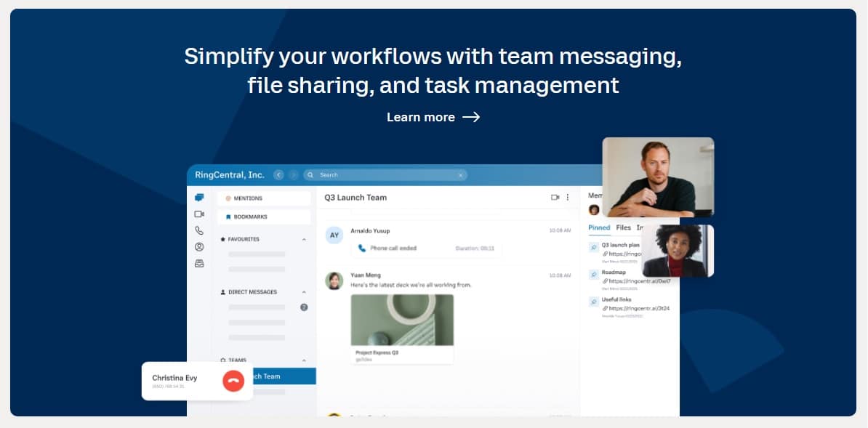Open the Phone icon in the left sidebar

[199, 230]
